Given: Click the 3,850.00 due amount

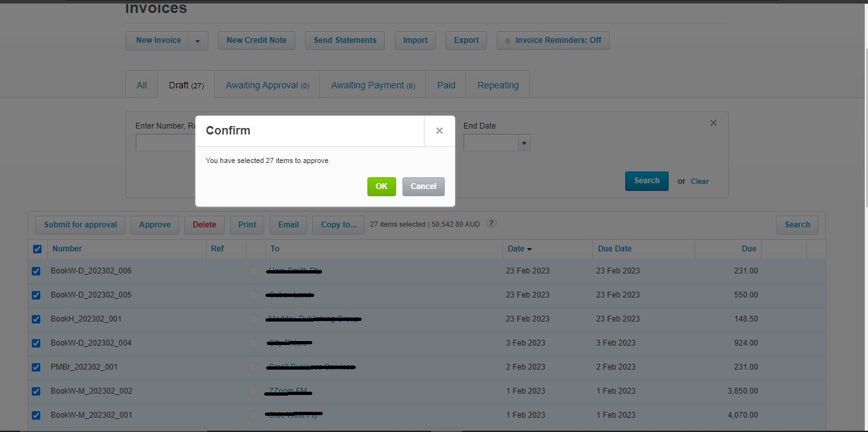Looking at the screenshot, I should 743,391.
